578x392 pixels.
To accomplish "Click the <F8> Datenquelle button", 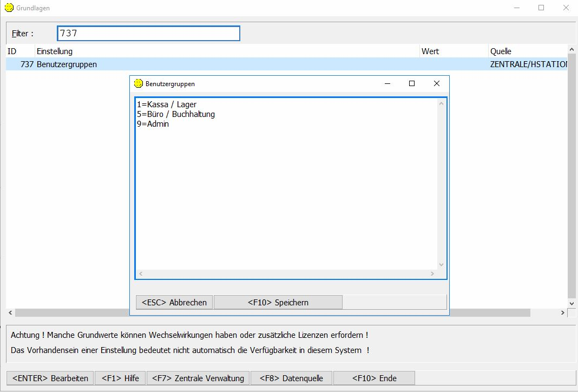I will tap(291, 378).
